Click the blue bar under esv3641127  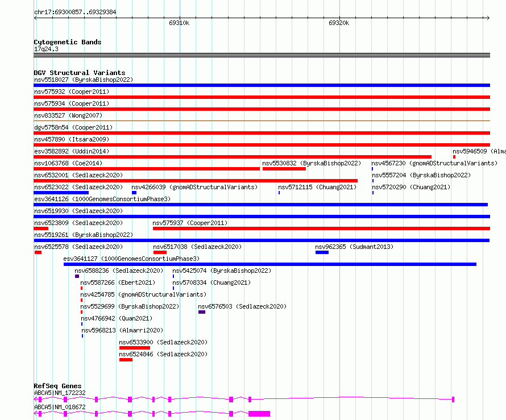pyautogui.click(x=270, y=264)
